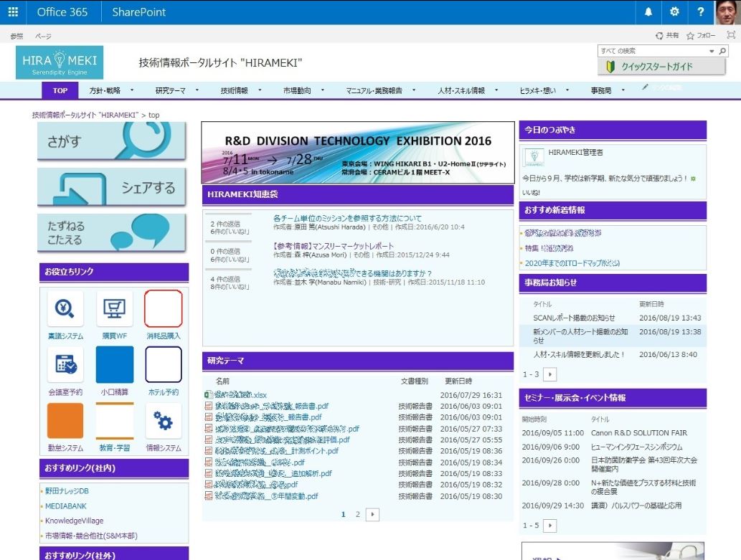
Task: Open the 小口精算 blue tile
Action: point(114,364)
